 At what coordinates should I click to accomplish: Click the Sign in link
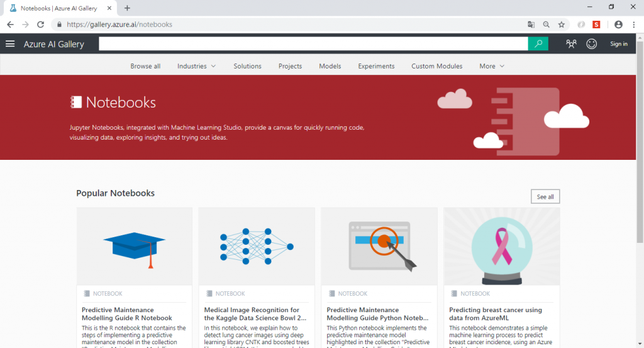click(x=619, y=43)
